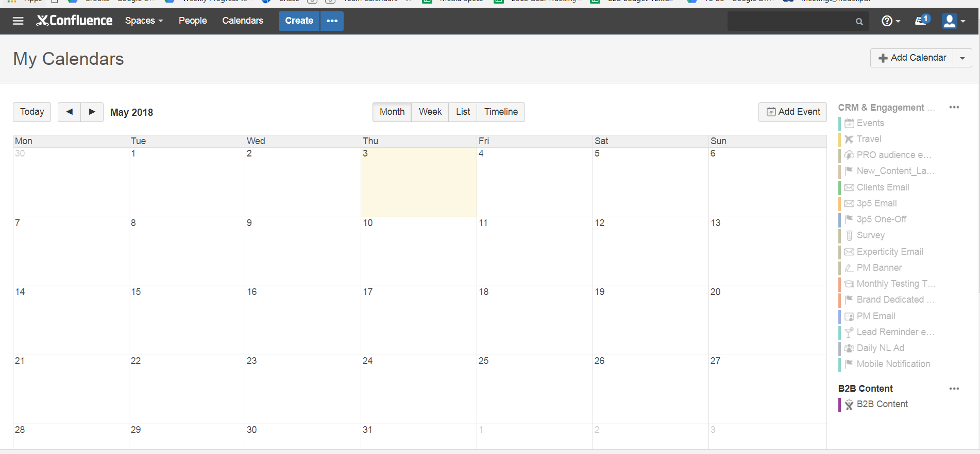This screenshot has width=980, height=454.
Task: Click the Travel airplane icon
Action: click(849, 139)
